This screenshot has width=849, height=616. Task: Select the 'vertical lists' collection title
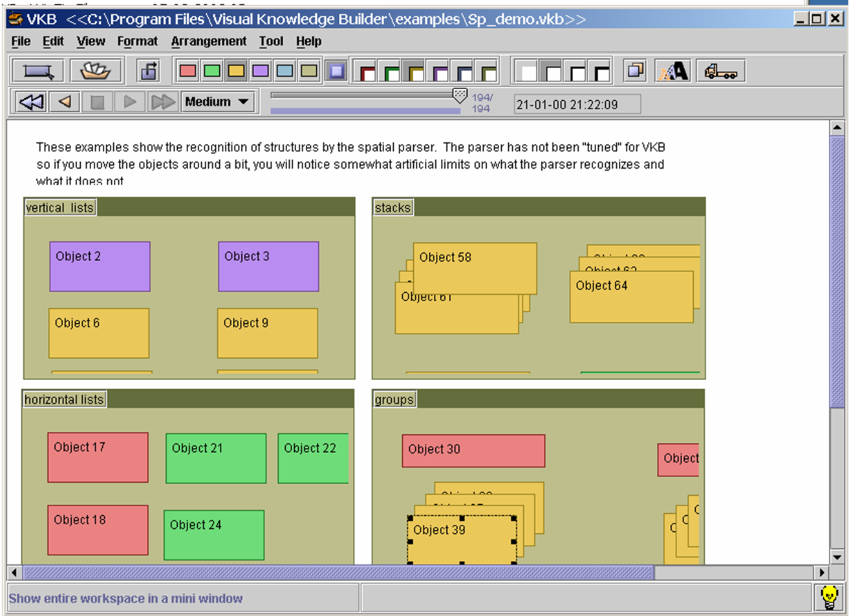[x=59, y=207]
